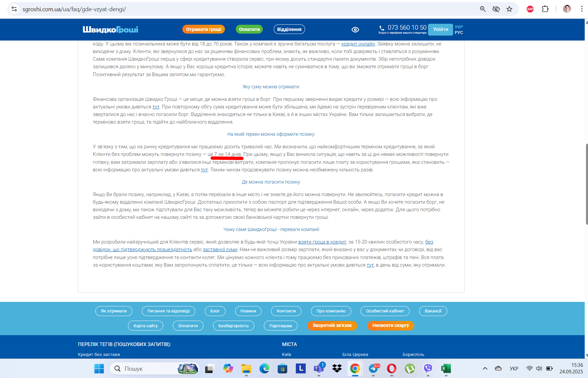
Task: Follow the взяти гроші в кредит link
Action: coord(322,242)
